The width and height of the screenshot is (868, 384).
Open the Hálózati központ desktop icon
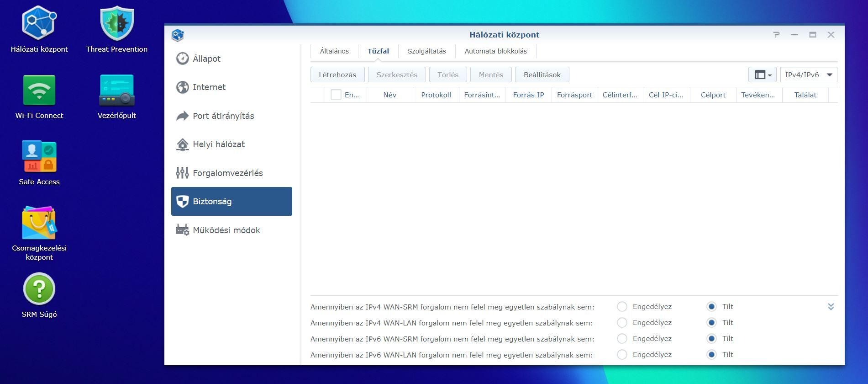[x=39, y=30]
